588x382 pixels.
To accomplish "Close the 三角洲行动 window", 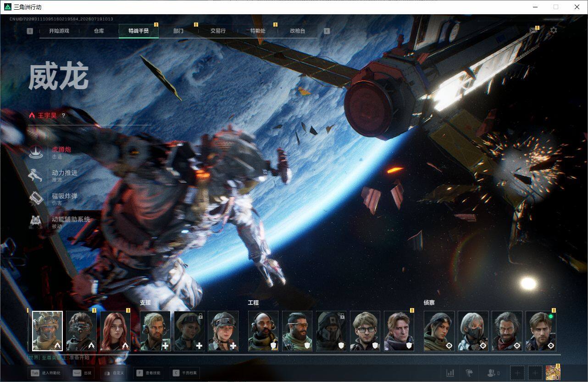I will point(577,7).
